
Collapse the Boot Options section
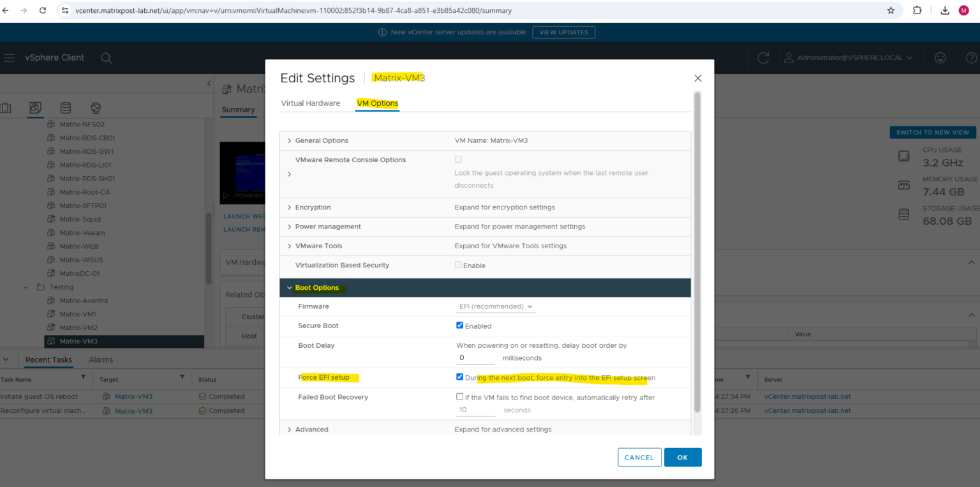289,287
